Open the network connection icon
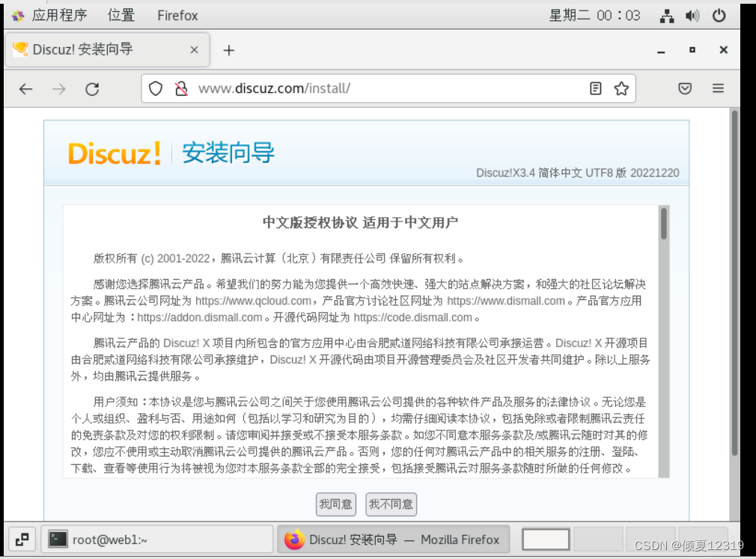Screen dimensions: 756x559 coord(667,16)
